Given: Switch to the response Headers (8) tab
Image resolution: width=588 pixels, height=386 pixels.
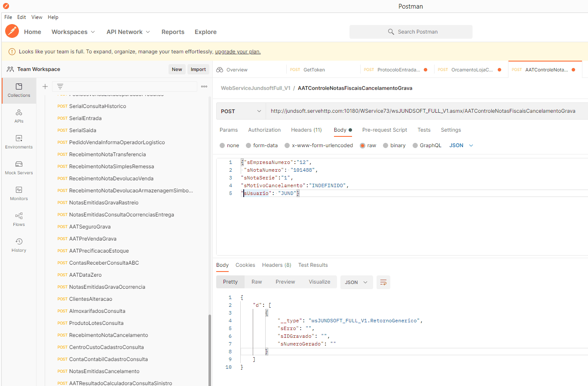Looking at the screenshot, I should (x=277, y=265).
